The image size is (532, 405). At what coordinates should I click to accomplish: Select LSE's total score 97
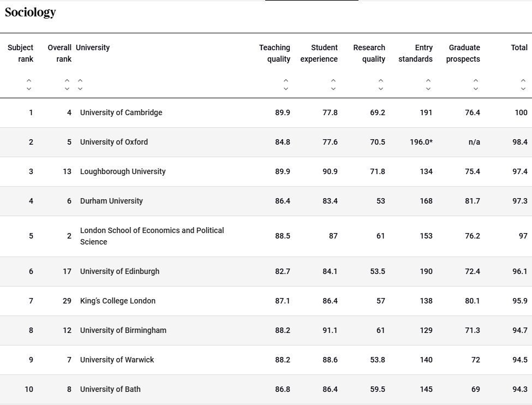tap(523, 236)
